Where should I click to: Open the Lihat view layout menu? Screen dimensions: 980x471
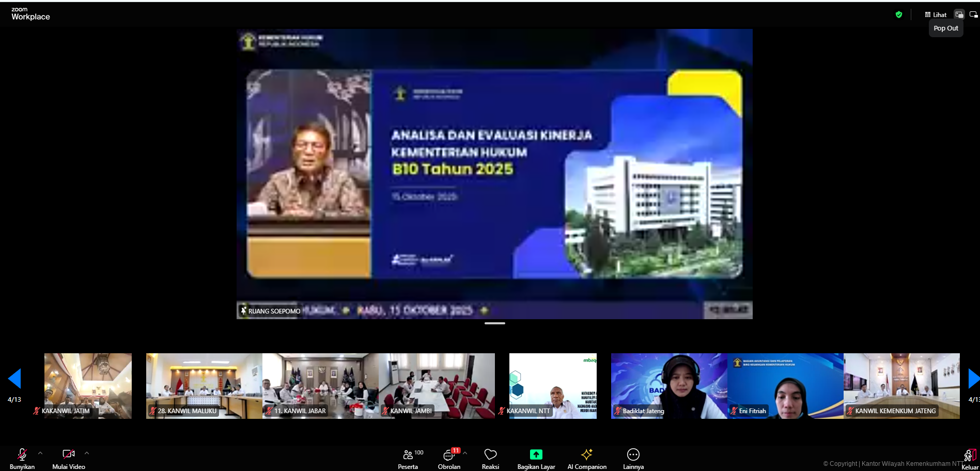pyautogui.click(x=936, y=14)
